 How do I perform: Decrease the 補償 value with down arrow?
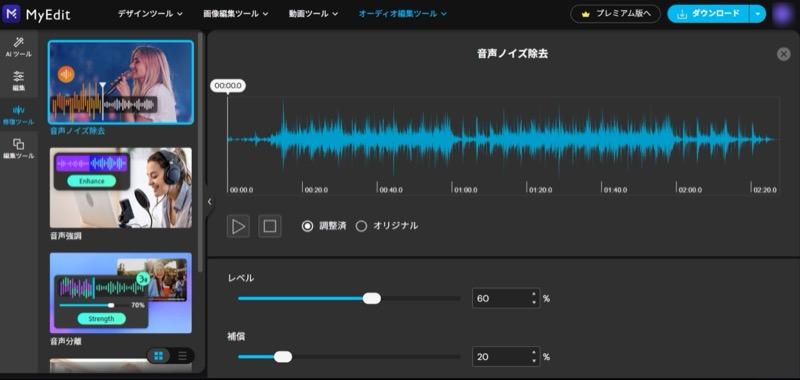(534, 361)
